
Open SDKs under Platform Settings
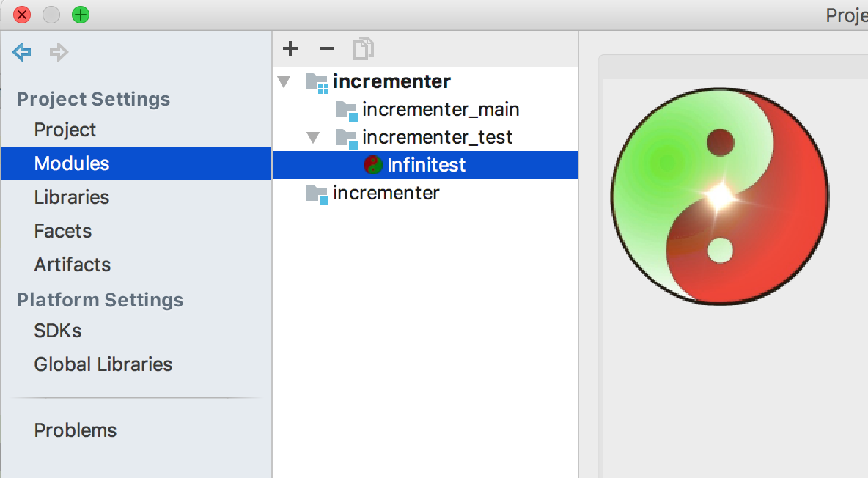(x=58, y=331)
